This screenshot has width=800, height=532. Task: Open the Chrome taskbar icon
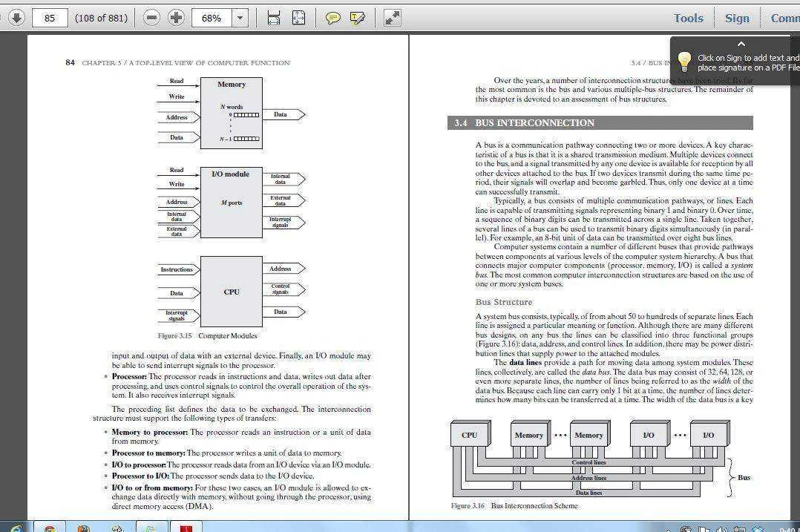coord(50,528)
